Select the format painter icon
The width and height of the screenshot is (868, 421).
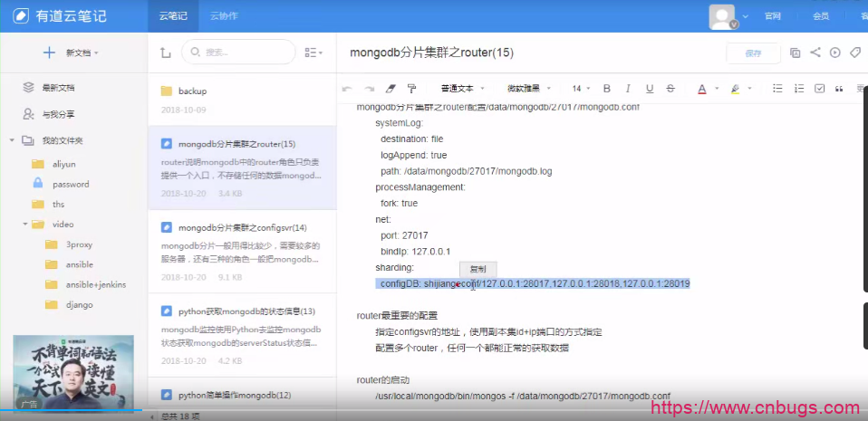412,89
